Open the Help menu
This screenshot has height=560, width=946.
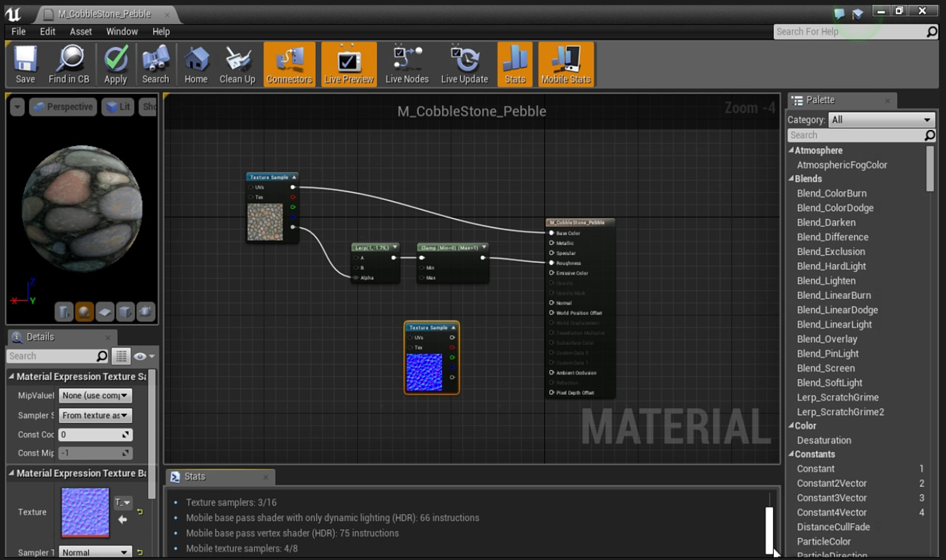161,32
